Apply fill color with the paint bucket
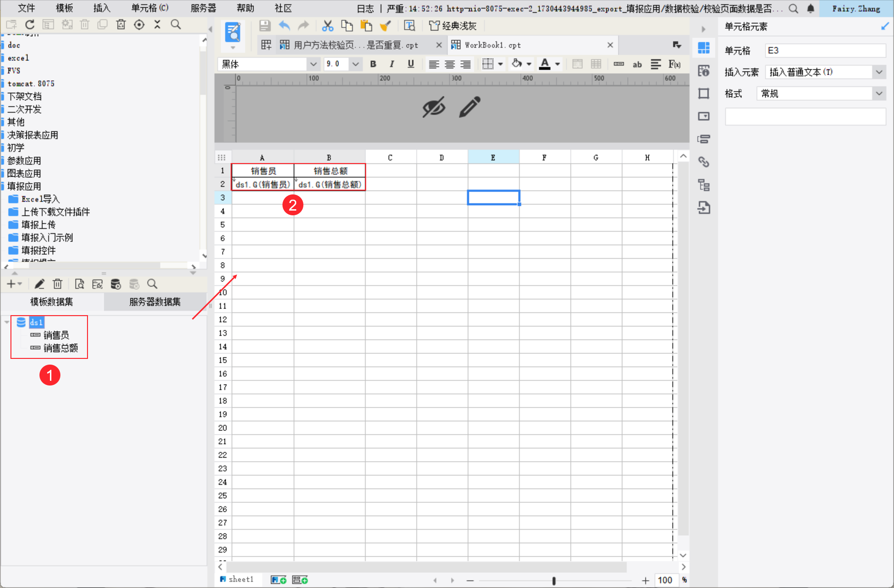894x588 pixels. [x=517, y=64]
